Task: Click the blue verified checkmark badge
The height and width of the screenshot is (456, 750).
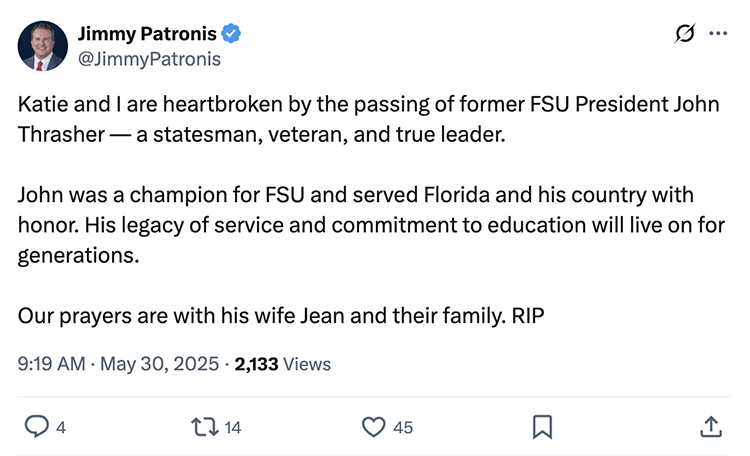Action: coord(231,35)
